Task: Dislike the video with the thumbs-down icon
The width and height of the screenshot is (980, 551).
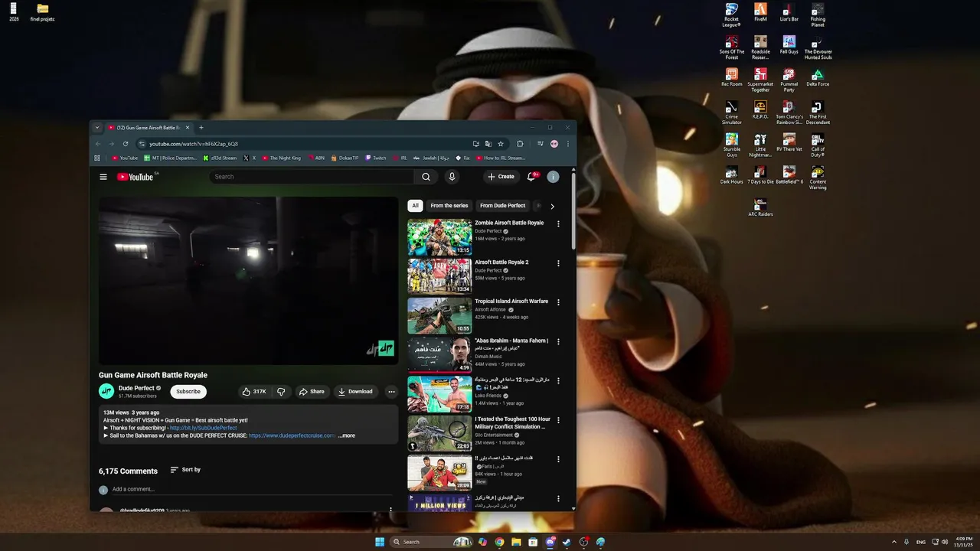Action: pos(281,391)
